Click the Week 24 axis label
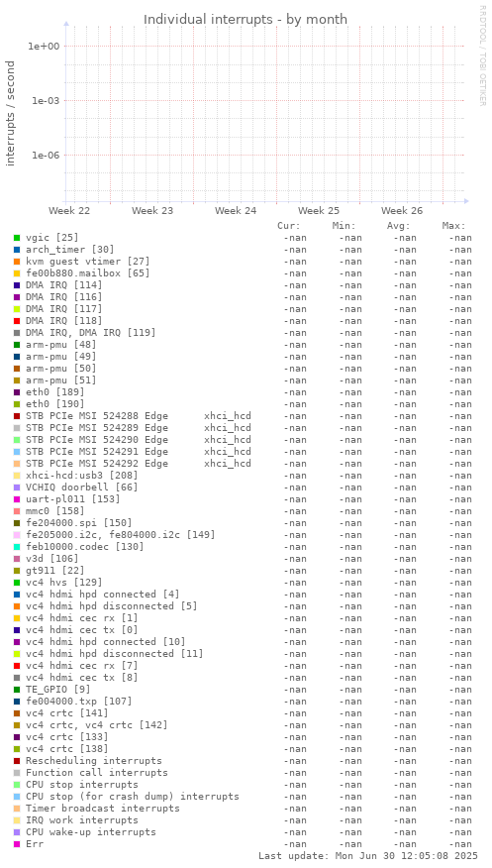492x868 pixels. (x=236, y=210)
